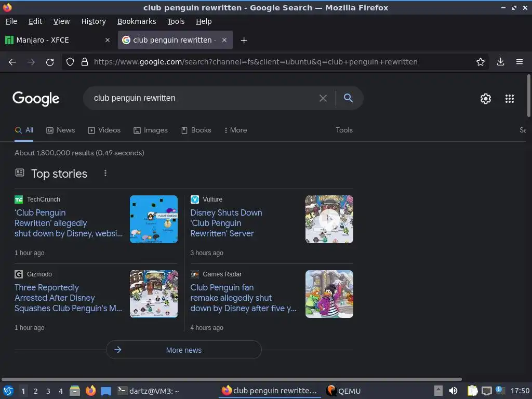This screenshot has height=399, width=532.
Task: Open the Google apps grid
Action: [x=509, y=99]
